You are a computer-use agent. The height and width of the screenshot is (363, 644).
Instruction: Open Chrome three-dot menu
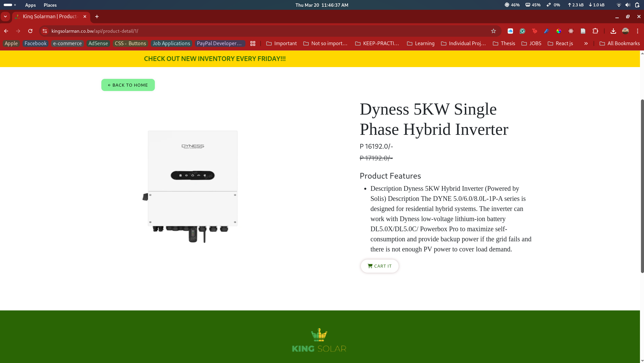(638, 31)
